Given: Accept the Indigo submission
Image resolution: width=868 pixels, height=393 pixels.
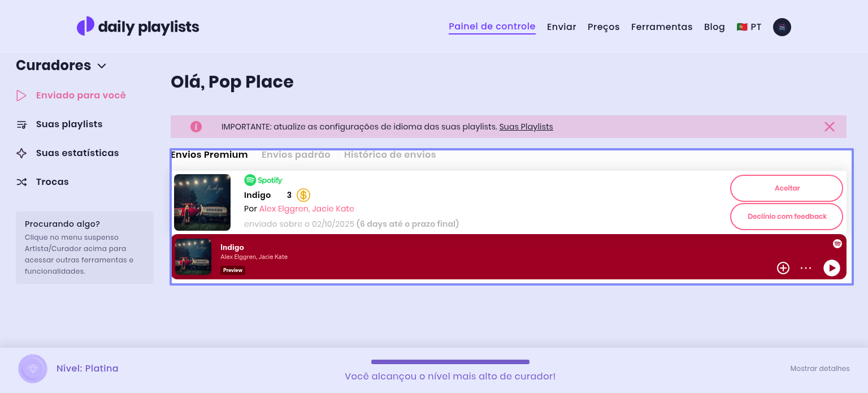Looking at the screenshot, I should click(786, 188).
